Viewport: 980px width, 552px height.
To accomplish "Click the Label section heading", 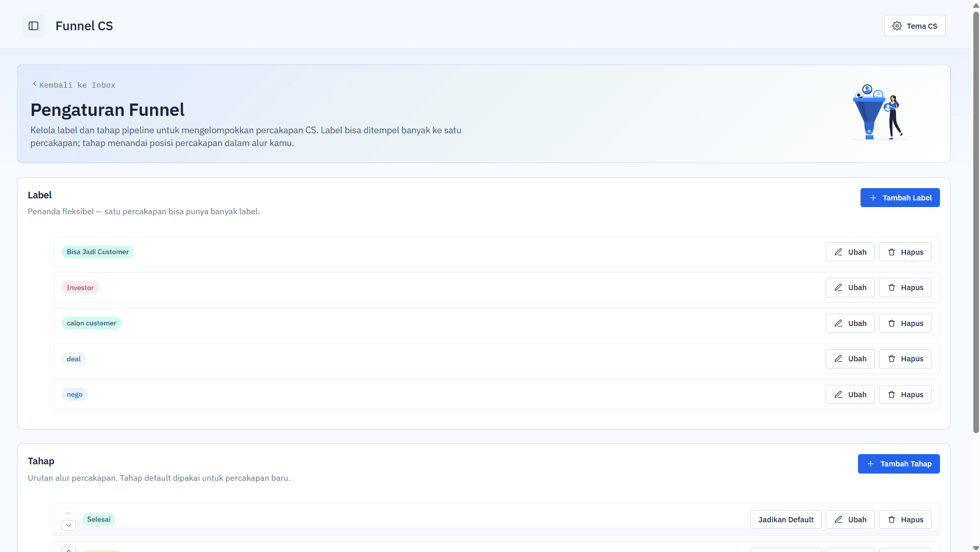I will [39, 195].
